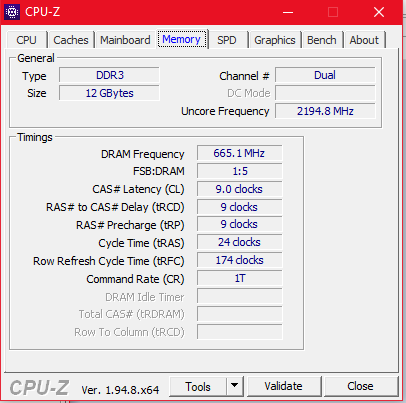Click the memory Type DDR3 field
This screenshot has height=403, width=406.
109,75
